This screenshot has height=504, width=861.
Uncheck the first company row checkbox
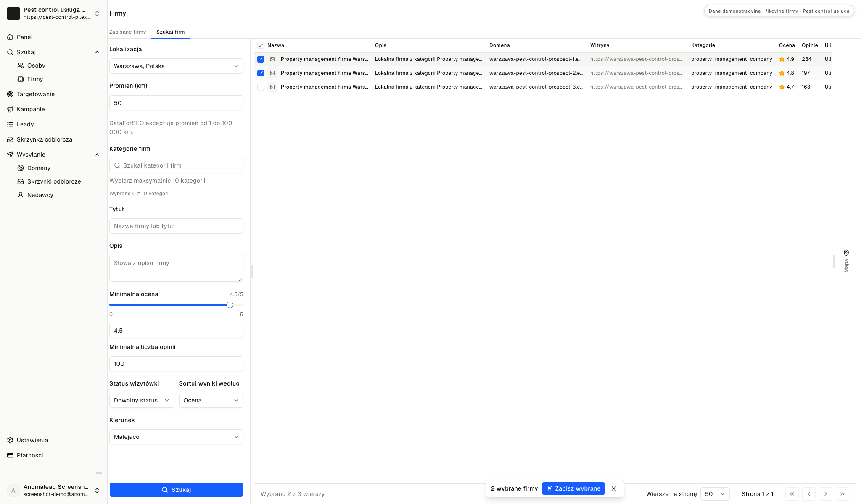click(261, 59)
